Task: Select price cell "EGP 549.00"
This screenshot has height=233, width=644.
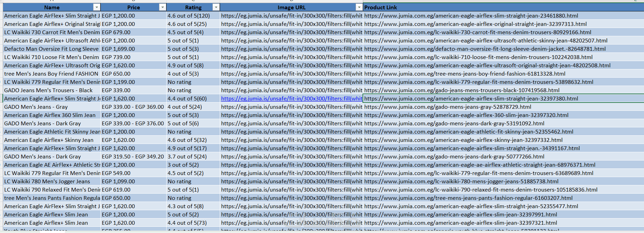Action: pyautogui.click(x=133, y=173)
